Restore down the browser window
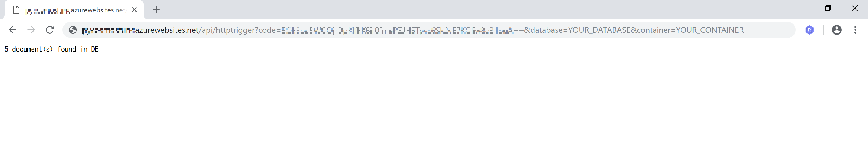This screenshot has height=145, width=868. pyautogui.click(x=828, y=8)
